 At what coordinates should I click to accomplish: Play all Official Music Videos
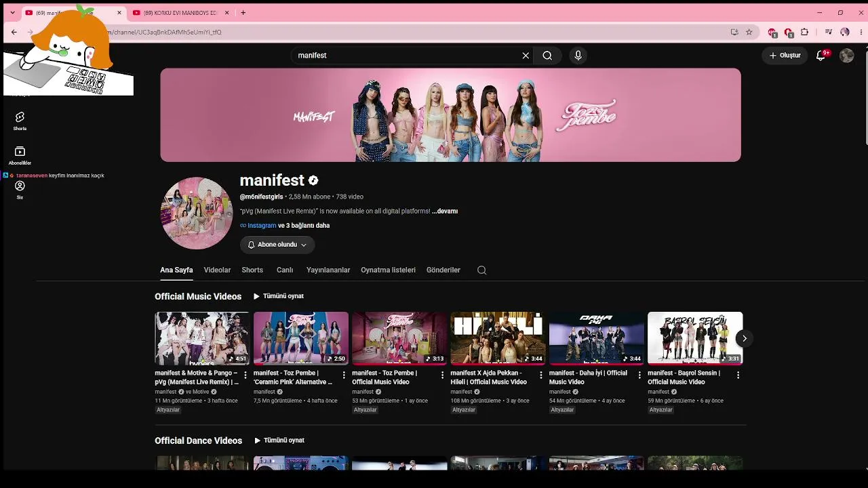coord(279,296)
